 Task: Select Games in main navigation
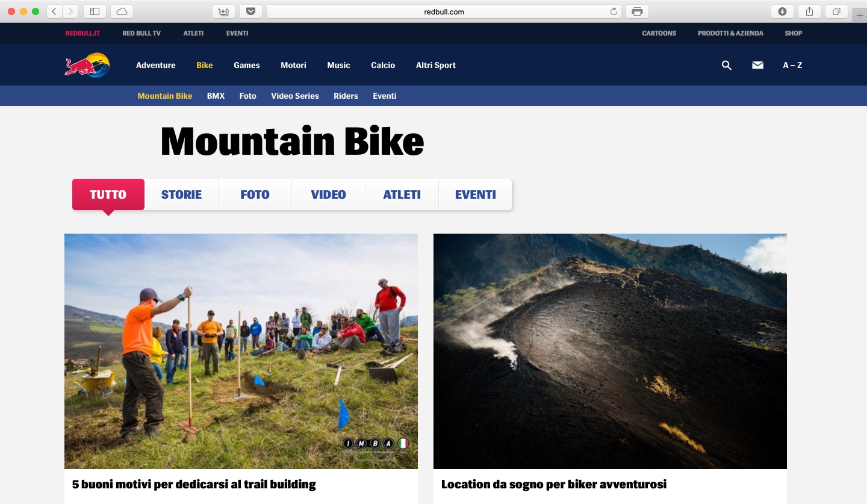pos(247,65)
